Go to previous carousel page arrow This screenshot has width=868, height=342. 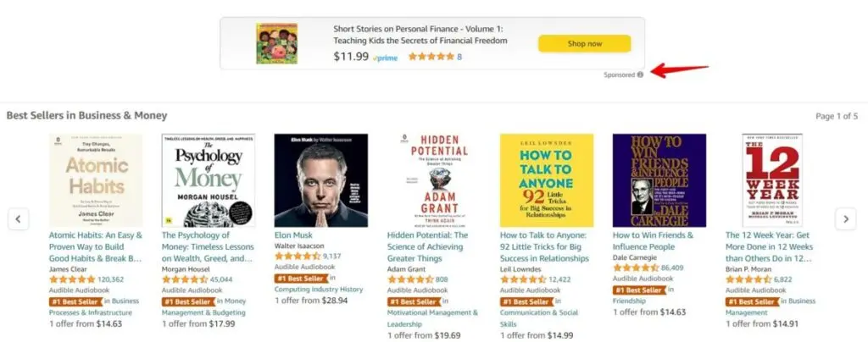19,219
